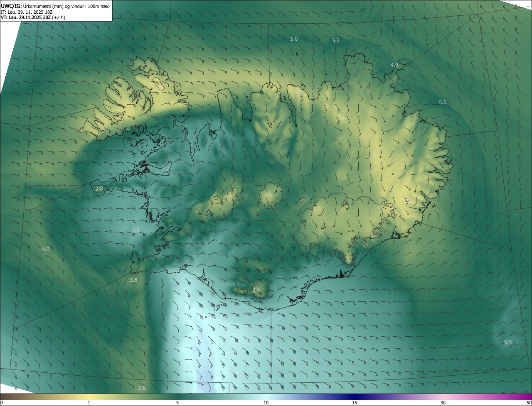Click the "IT: Lau. 29. 11. 2025 18Z" line
This screenshot has width=532, height=406.
[27, 12]
